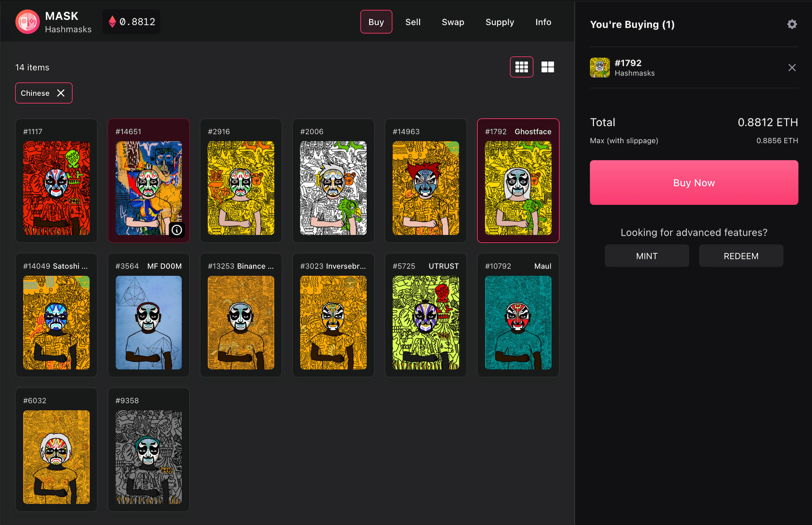The image size is (812, 525).
Task: Open the Sell tab
Action: (412, 22)
